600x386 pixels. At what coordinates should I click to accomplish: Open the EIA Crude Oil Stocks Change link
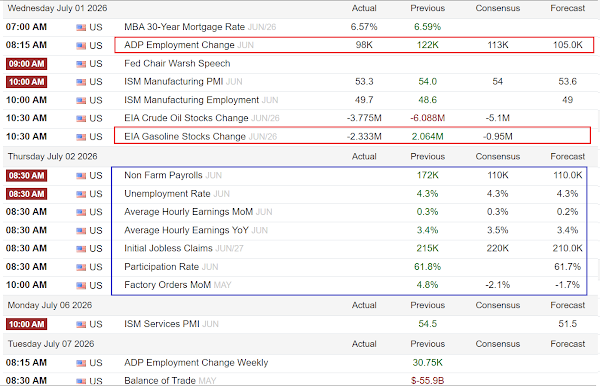pos(186,118)
